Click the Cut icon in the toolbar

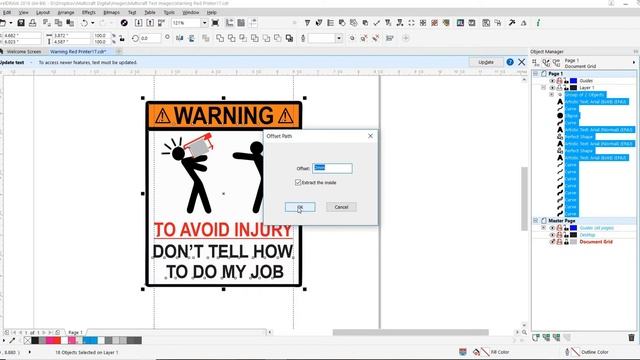coord(47,23)
